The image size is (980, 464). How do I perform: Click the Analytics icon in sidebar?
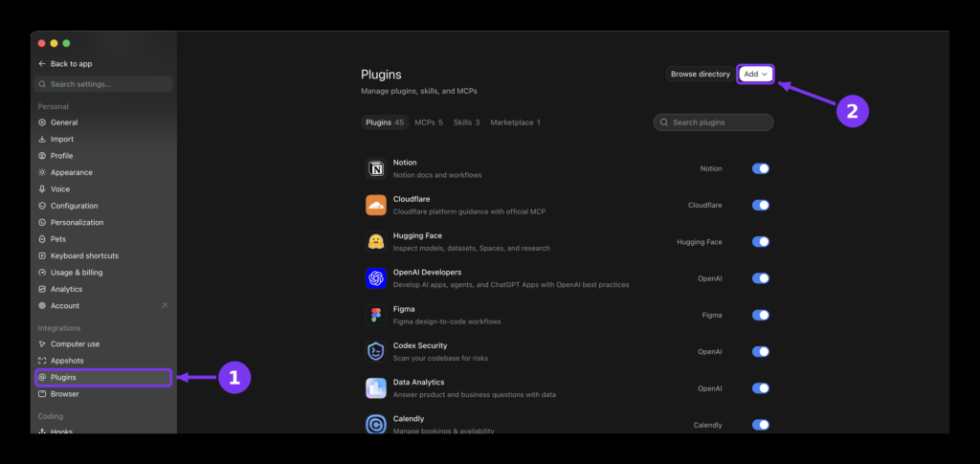tap(42, 289)
